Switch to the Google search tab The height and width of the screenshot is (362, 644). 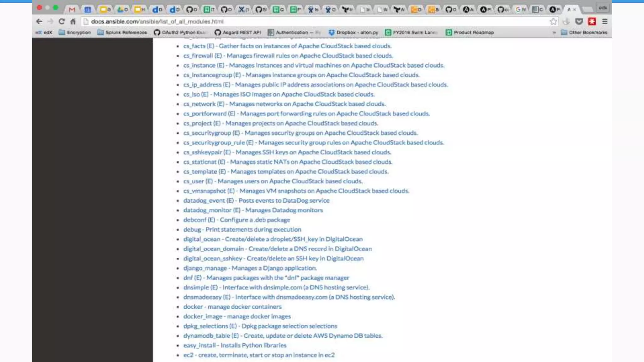[x=520, y=9]
